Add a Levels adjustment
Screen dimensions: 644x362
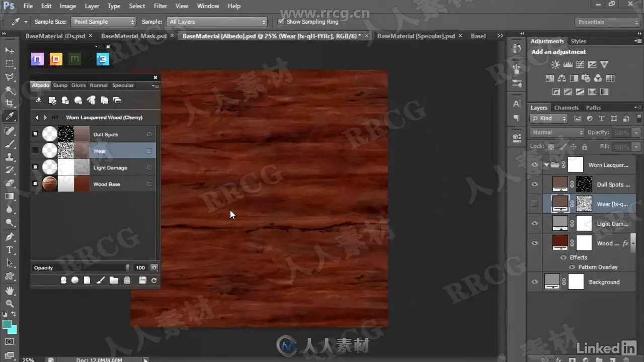coord(568,64)
